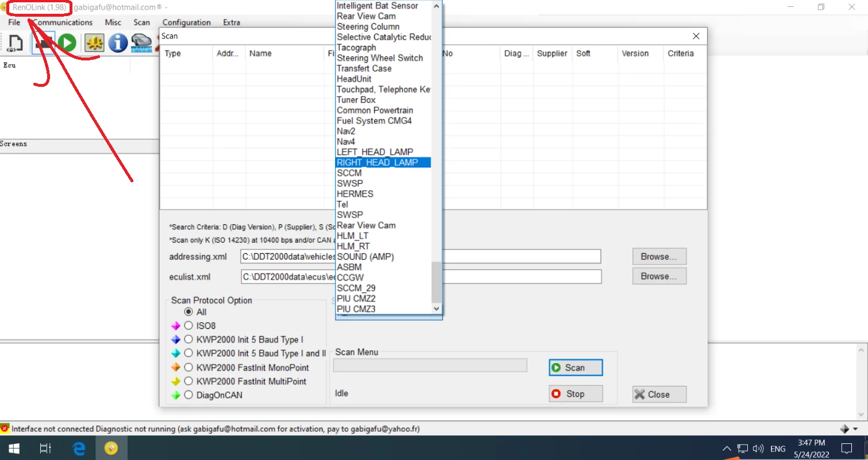This screenshot has width=868, height=460.
Task: Open the volume tray icon
Action: (x=758, y=448)
